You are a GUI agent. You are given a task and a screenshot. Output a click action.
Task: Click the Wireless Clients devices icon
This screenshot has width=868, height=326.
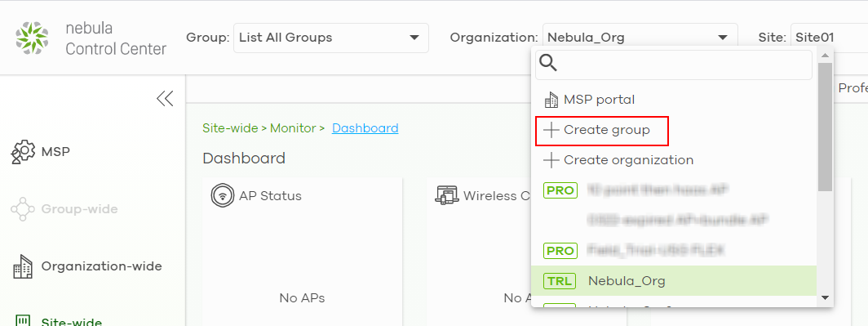click(x=447, y=196)
